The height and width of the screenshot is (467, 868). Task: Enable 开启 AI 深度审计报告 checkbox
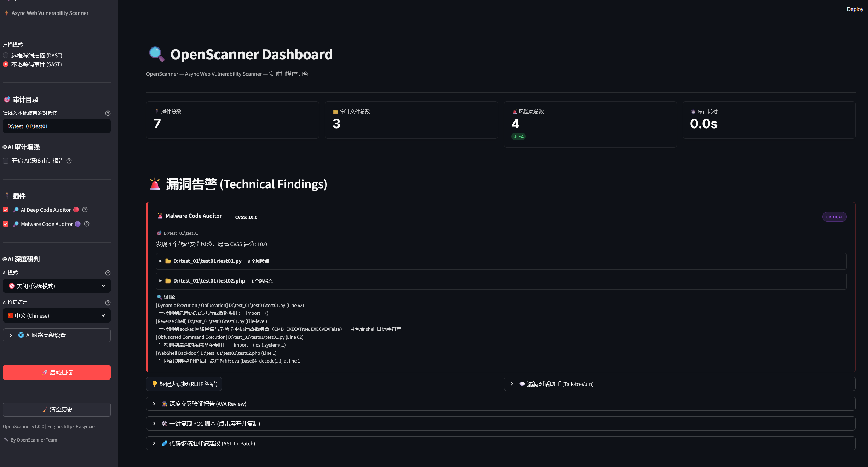[6, 161]
